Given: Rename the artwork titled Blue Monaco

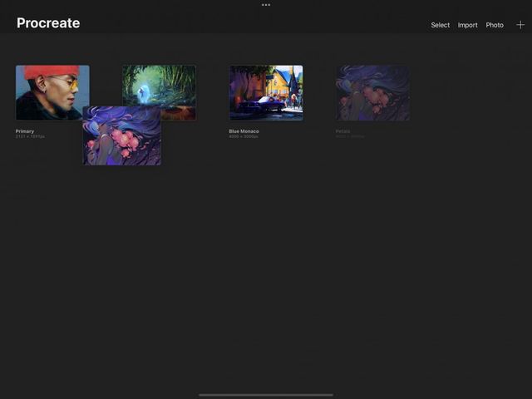Looking at the screenshot, I should [x=244, y=131].
